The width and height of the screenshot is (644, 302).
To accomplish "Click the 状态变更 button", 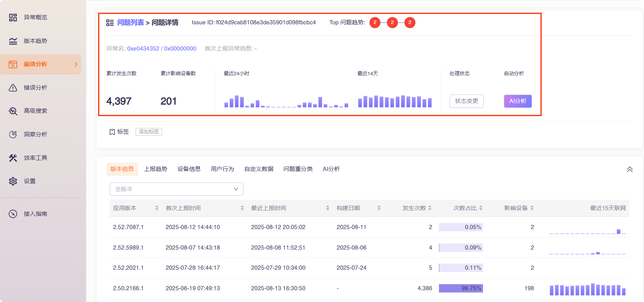I will pyautogui.click(x=466, y=101).
